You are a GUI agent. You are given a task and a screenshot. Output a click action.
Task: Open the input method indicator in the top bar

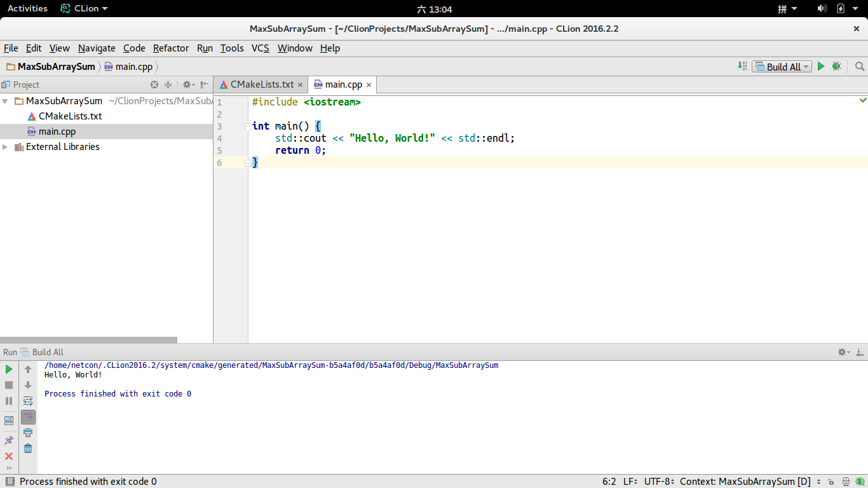(x=787, y=9)
